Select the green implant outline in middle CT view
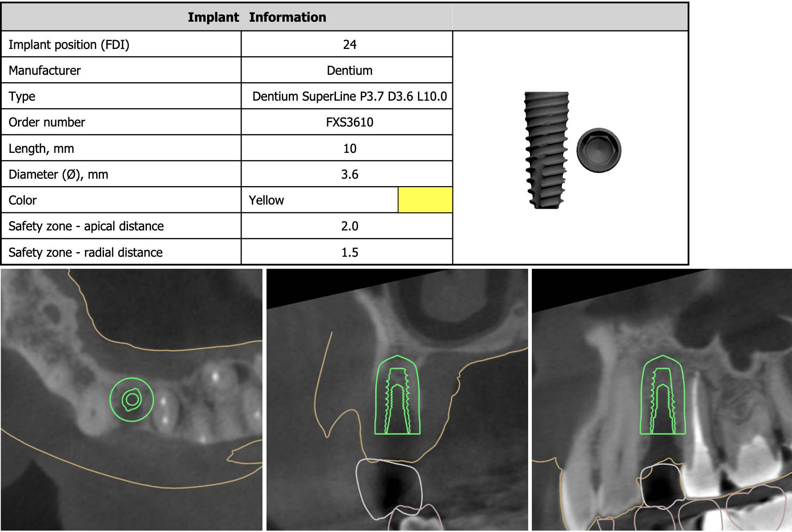792x532 pixels. tap(397, 395)
